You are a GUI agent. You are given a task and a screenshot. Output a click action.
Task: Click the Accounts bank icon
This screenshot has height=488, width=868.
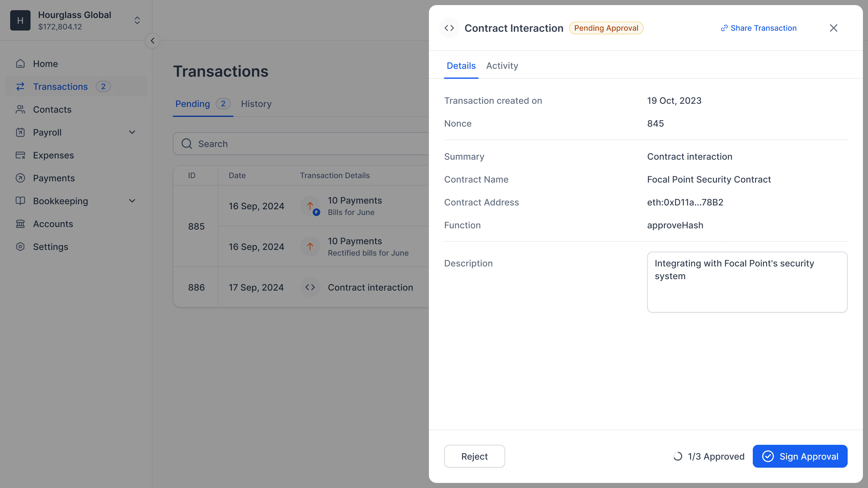(x=20, y=224)
